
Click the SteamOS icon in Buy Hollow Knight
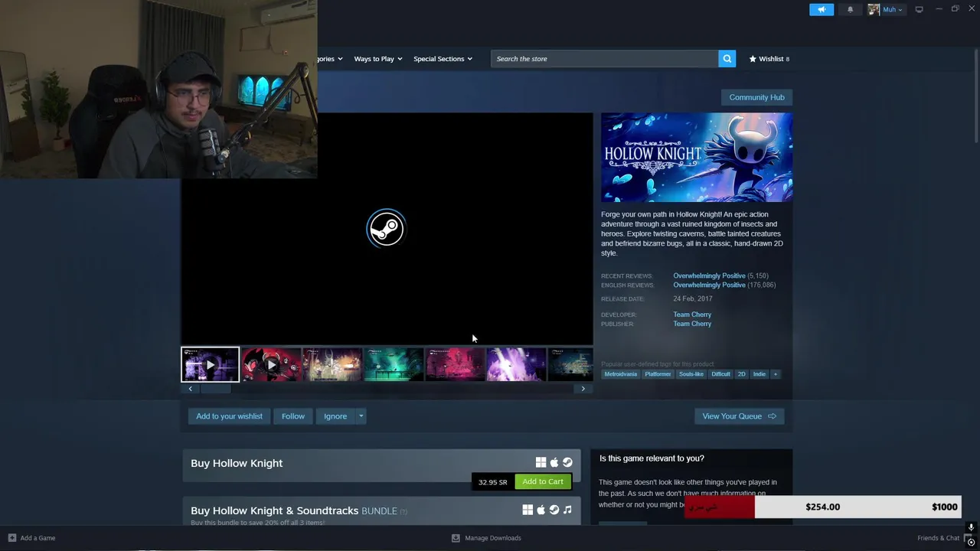point(567,462)
